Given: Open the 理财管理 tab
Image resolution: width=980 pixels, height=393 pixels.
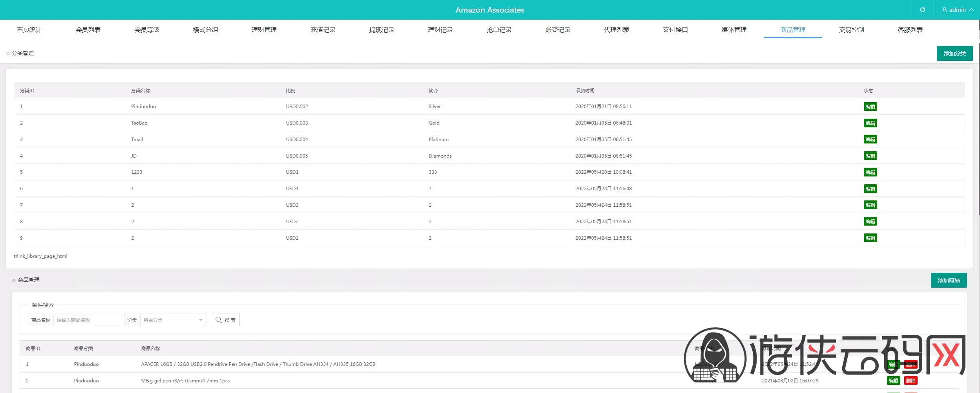Looking at the screenshot, I should 264,29.
